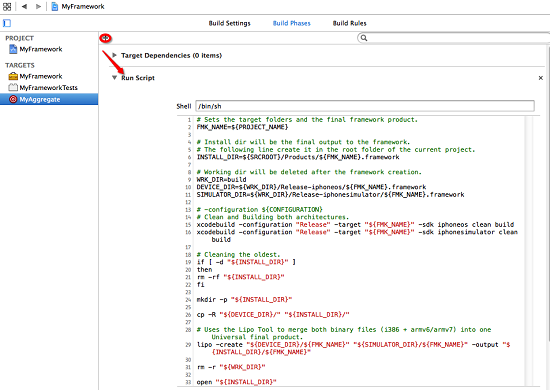Select the MyFramework project item
Viewport: 550px width, 390px height.
click(x=35, y=49)
